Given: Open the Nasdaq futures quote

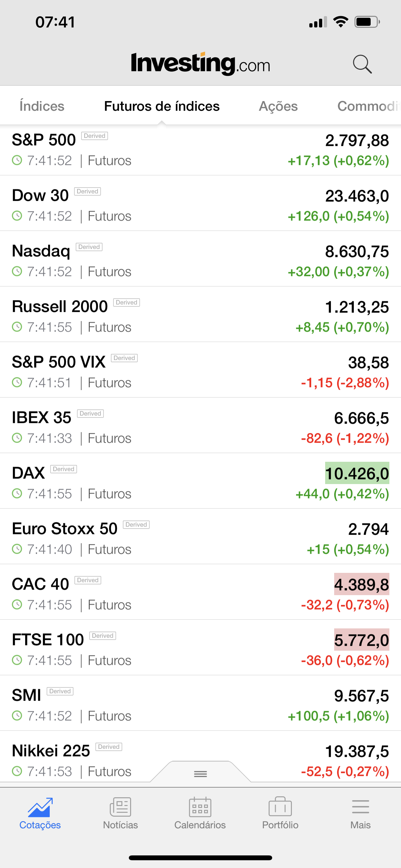Looking at the screenshot, I should pos(200,259).
